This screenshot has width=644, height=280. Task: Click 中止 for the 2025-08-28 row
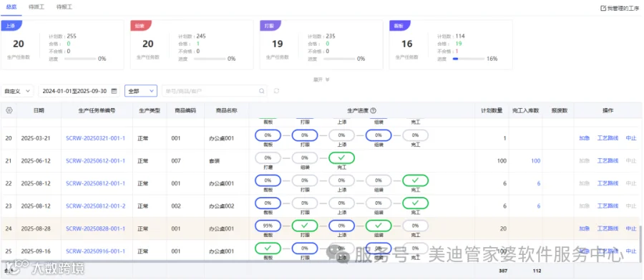(631, 228)
